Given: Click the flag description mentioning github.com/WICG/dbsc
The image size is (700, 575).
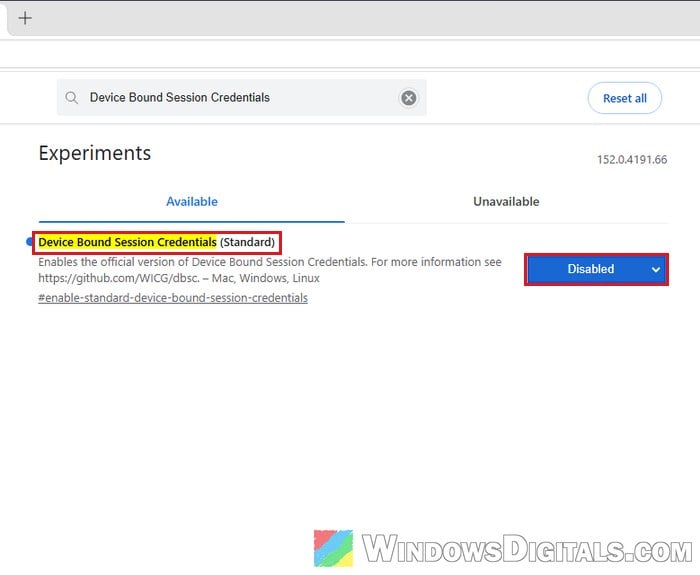Looking at the screenshot, I should pyautogui.click(x=270, y=270).
